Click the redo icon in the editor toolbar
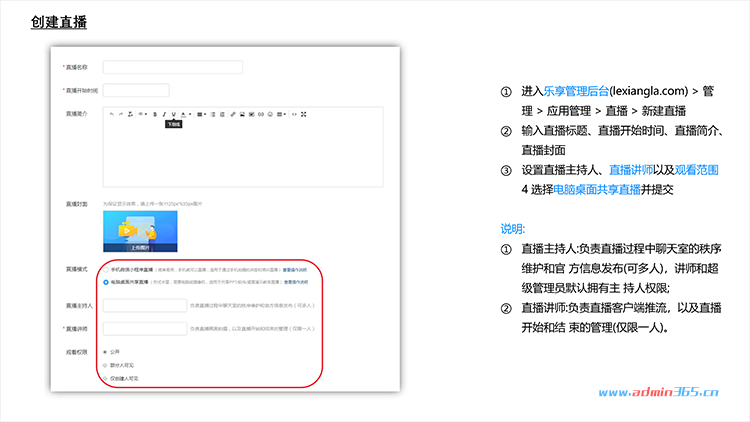Viewport: 750px width, 422px height. [121, 114]
